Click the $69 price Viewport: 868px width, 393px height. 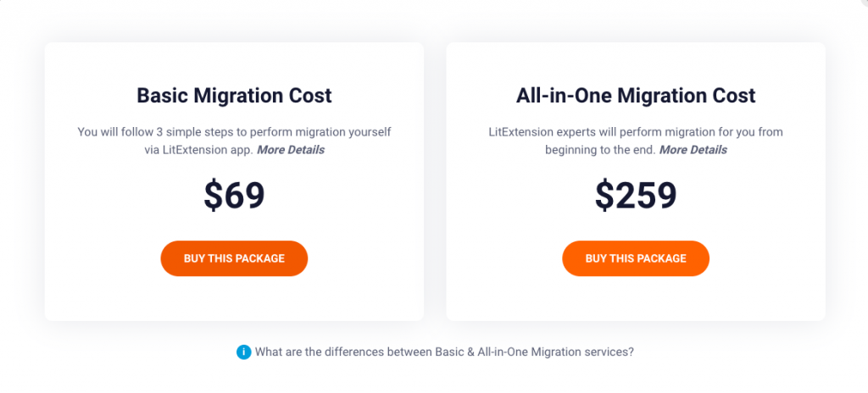[234, 195]
